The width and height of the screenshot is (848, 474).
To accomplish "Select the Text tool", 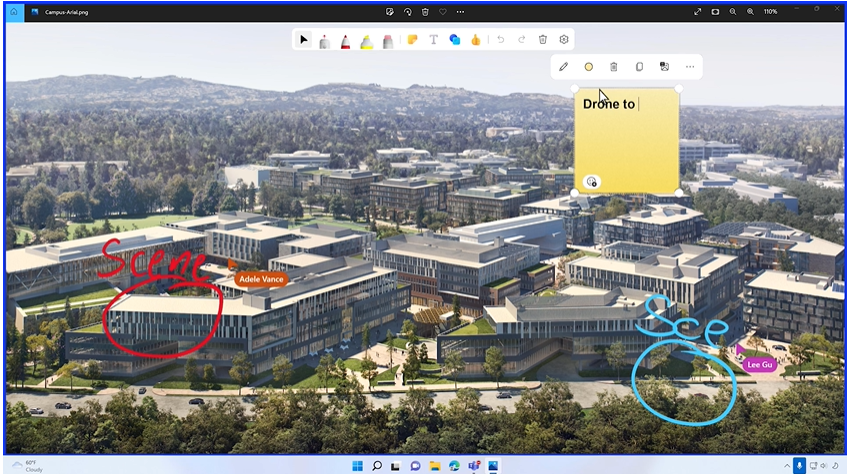I will tap(433, 40).
